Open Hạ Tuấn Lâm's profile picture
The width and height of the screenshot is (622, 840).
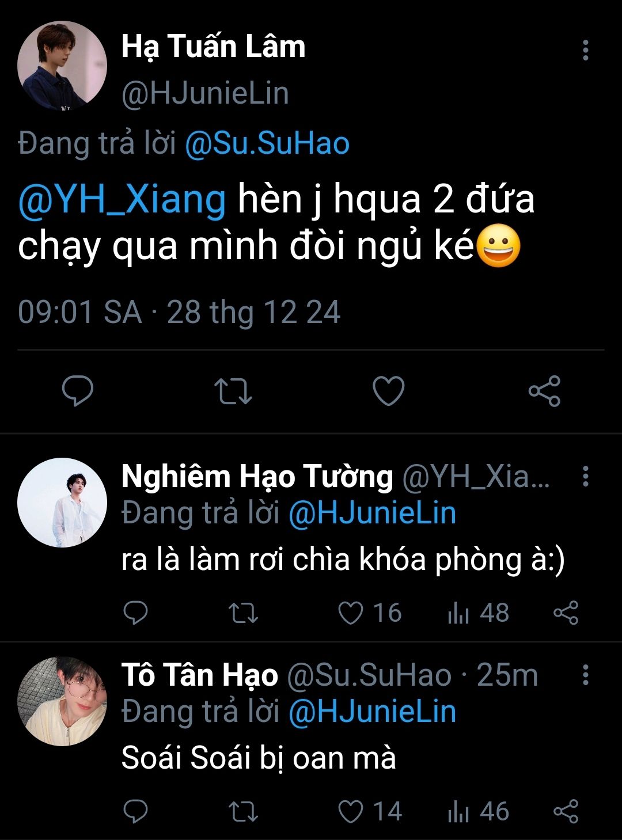(62, 66)
